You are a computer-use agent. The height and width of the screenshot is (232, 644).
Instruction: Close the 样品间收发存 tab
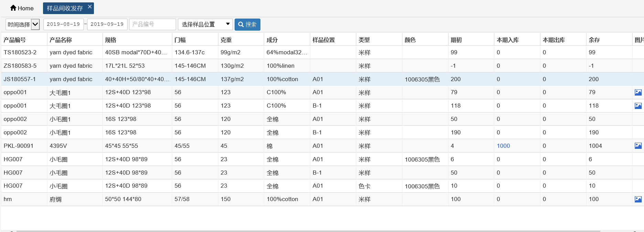90,7
